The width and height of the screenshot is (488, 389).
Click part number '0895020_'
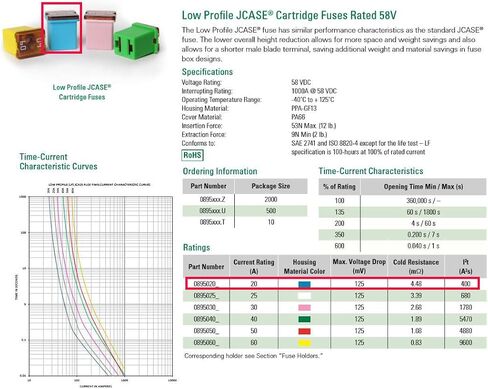coord(206,284)
